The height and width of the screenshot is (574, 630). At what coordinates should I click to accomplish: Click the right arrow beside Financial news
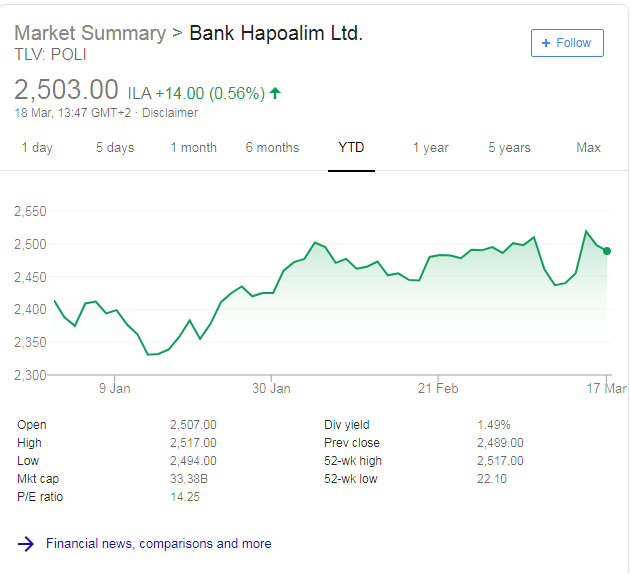point(26,544)
